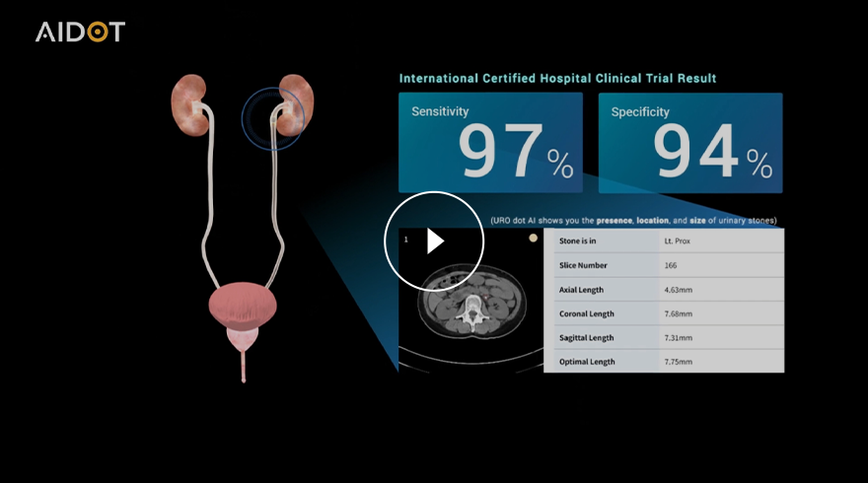Click the slice number value 166
Screen dimensions: 868x483
(x=674, y=266)
